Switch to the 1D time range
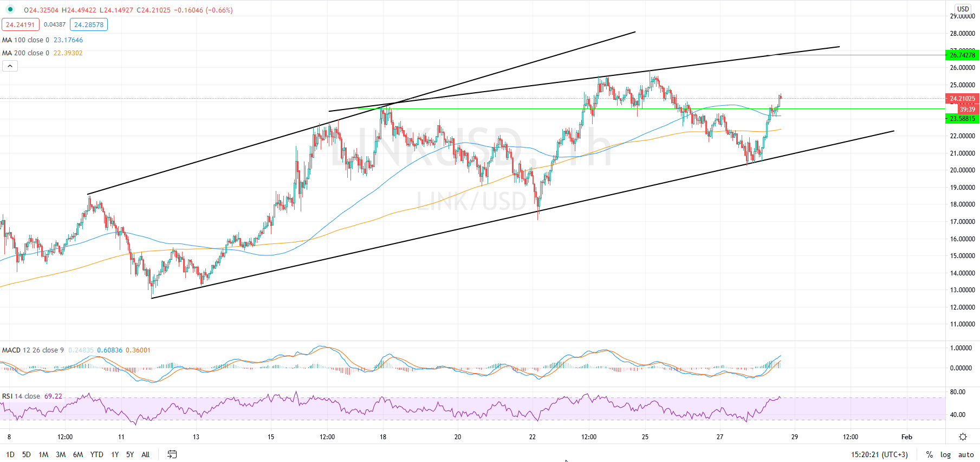 [10, 454]
